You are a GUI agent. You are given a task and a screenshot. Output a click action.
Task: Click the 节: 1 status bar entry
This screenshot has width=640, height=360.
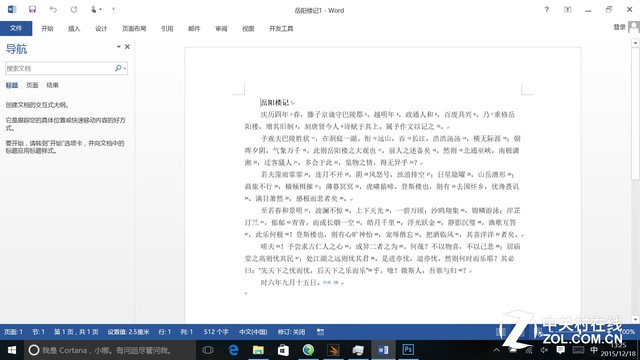coord(38,332)
